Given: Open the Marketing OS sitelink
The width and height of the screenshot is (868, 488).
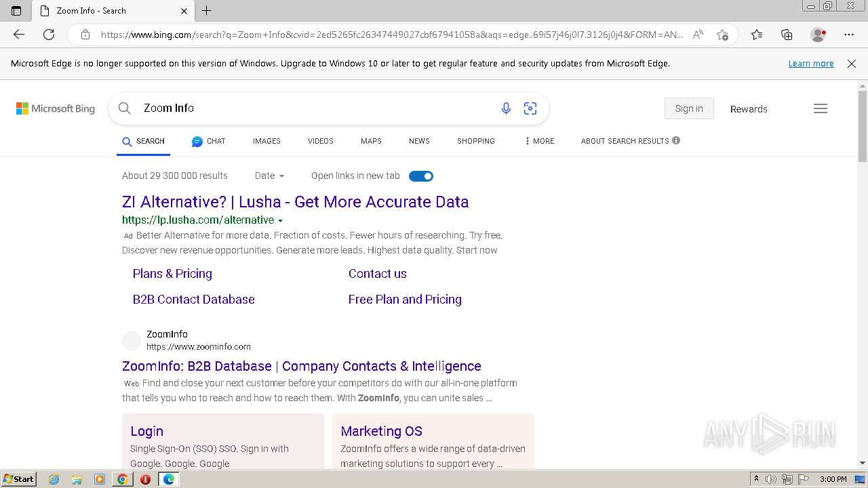Looking at the screenshot, I should pos(381,431).
